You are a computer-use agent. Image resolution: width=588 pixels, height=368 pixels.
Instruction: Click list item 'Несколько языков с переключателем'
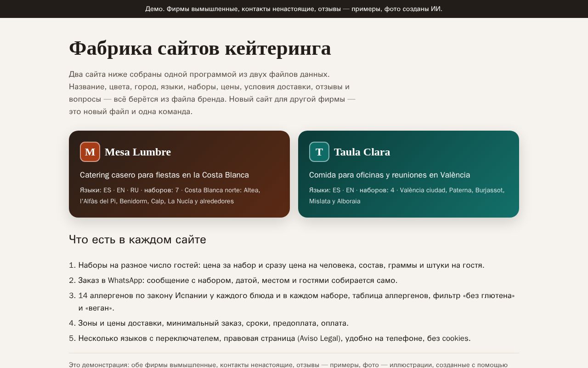tap(274, 338)
